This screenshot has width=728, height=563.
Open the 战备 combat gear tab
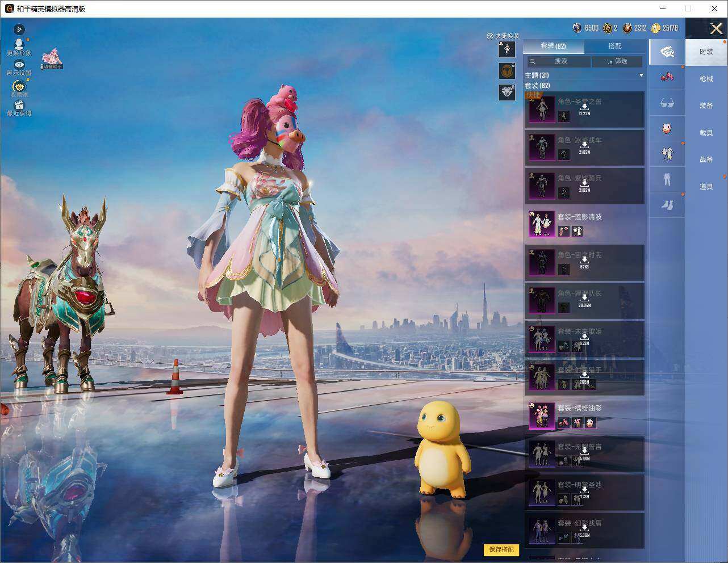706,159
